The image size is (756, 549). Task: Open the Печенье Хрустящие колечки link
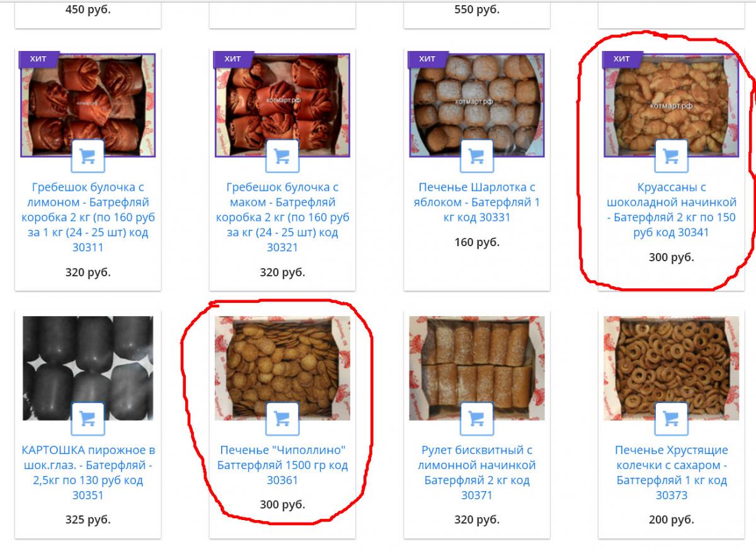click(671, 472)
